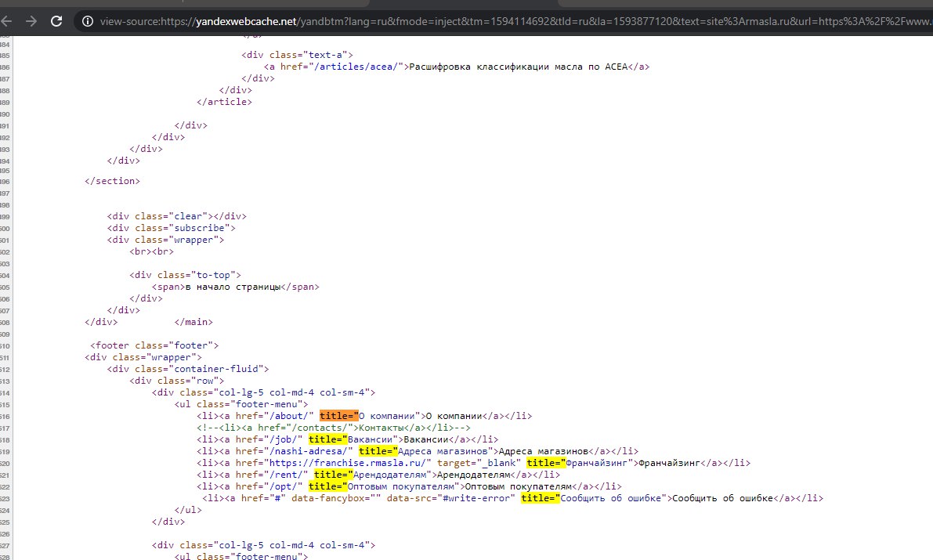Click the <br><br> line
Screen dimensions: 933x560
[x=152, y=251]
